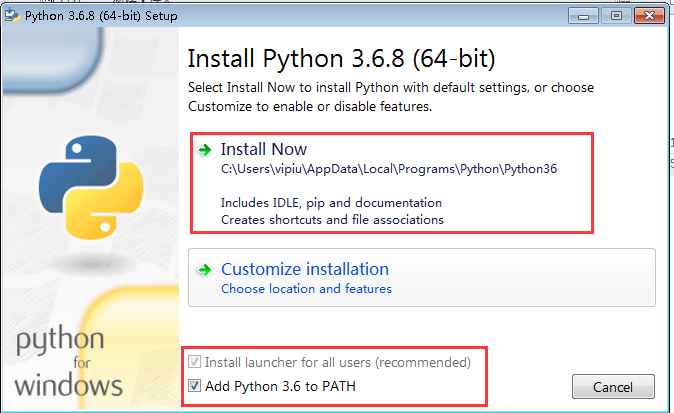The image size is (674, 413).
Task: Click the Python36 install path text
Action: point(388,169)
